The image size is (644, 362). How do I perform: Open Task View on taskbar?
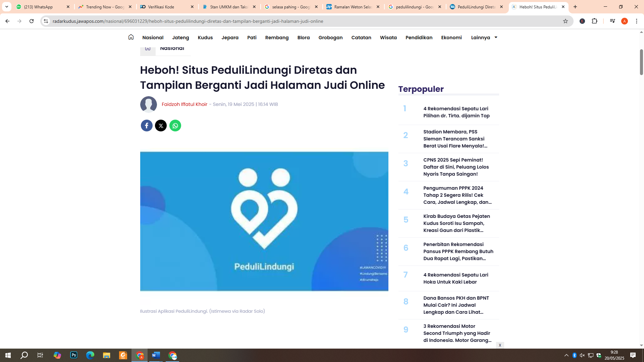40,355
